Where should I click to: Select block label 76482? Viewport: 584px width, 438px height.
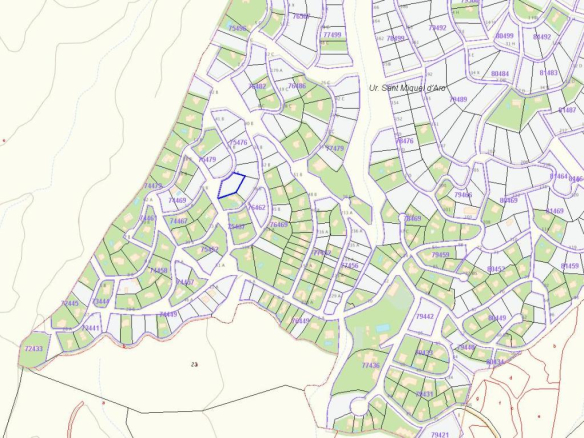pos(257,86)
